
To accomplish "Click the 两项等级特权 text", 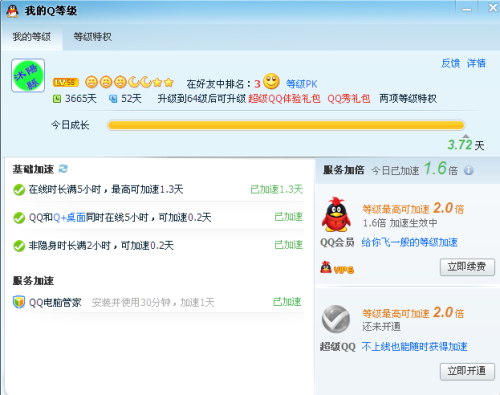I will [408, 99].
